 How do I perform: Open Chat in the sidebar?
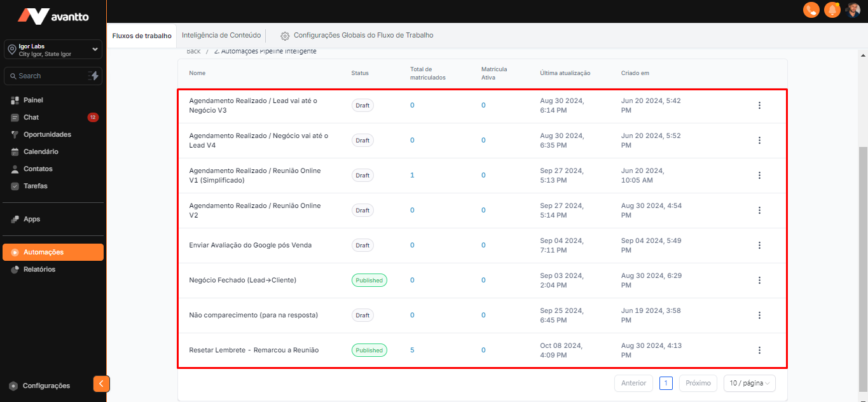point(31,117)
